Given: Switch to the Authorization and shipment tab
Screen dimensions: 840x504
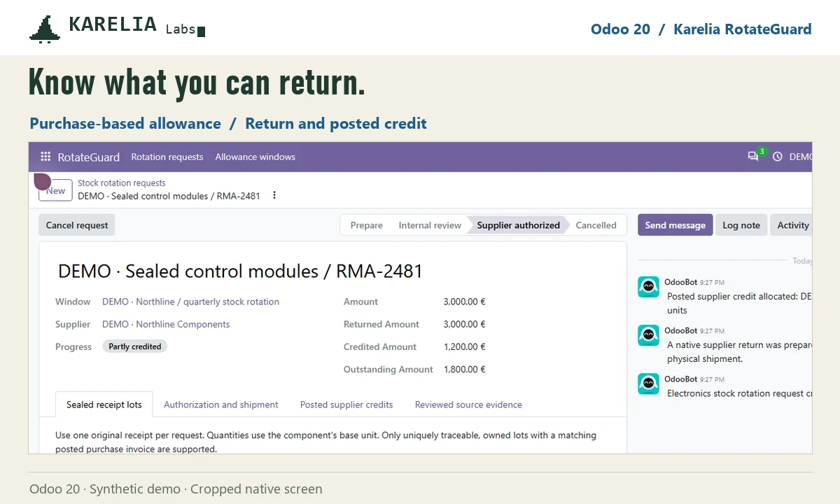Looking at the screenshot, I should pos(221,405).
